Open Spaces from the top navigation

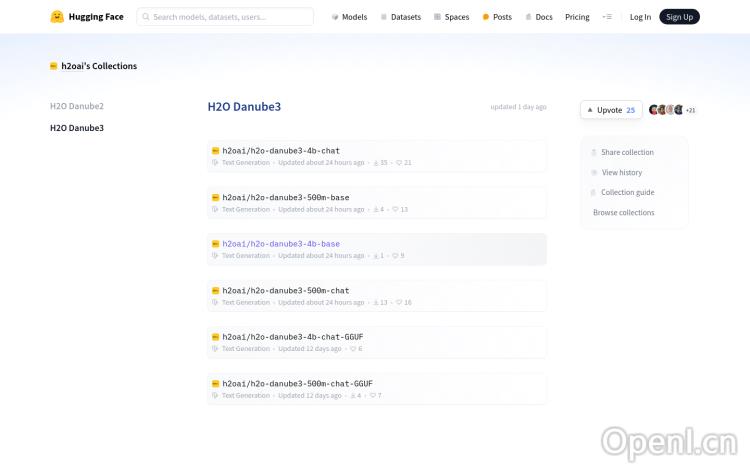(x=451, y=17)
